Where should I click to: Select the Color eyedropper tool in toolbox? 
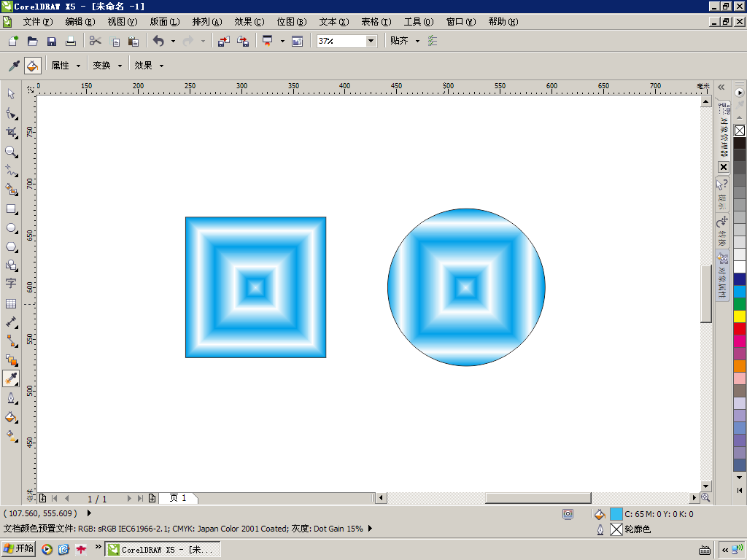11,379
